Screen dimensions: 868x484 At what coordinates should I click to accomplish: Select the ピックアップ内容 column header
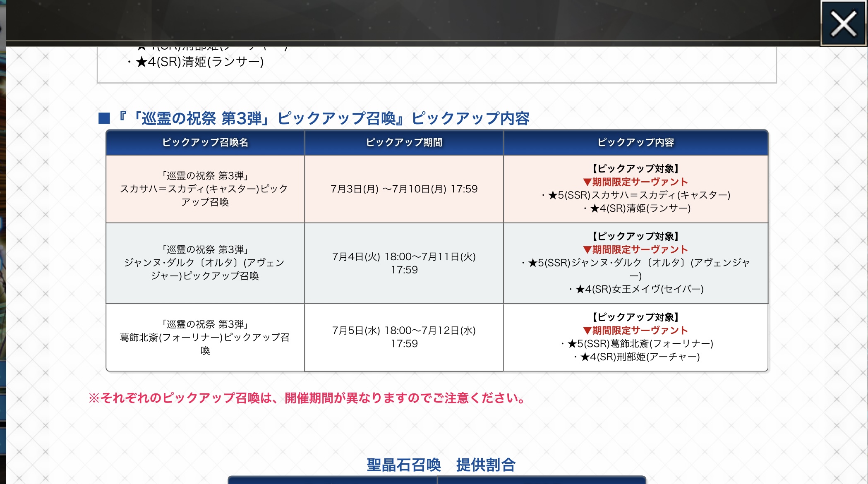click(635, 142)
